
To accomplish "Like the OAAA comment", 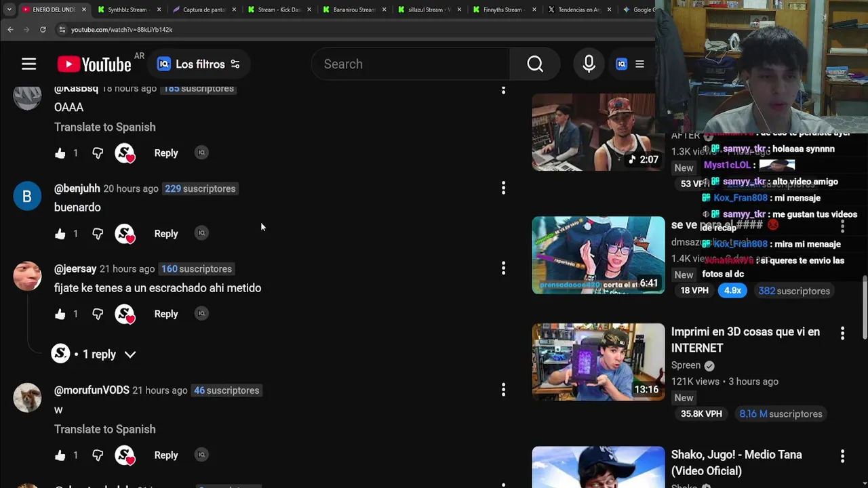I will pyautogui.click(x=60, y=153).
